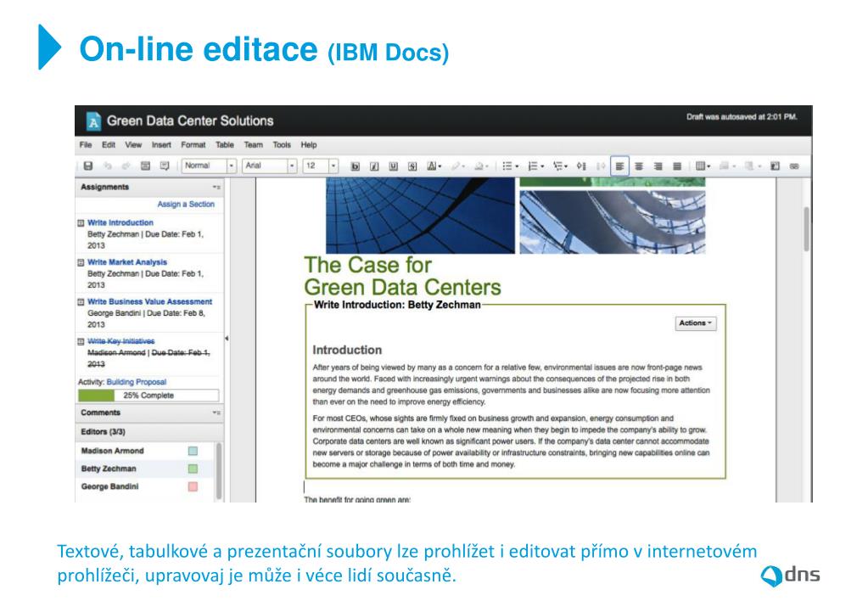Toggle justify alignment button
This screenshot has height=601, width=868.
(678, 166)
